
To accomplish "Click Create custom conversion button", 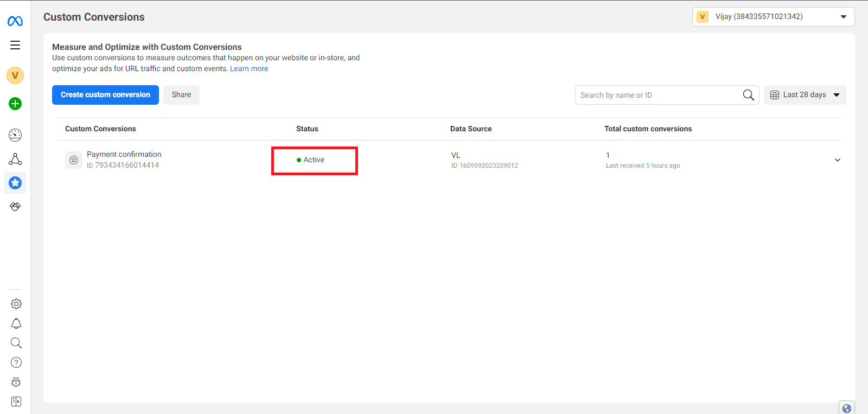I will 105,95.
